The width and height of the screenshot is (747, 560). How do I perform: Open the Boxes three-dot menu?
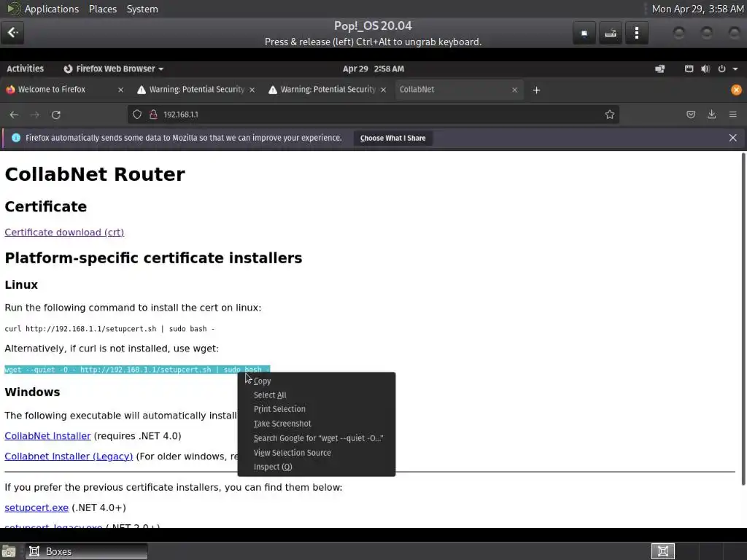636,33
